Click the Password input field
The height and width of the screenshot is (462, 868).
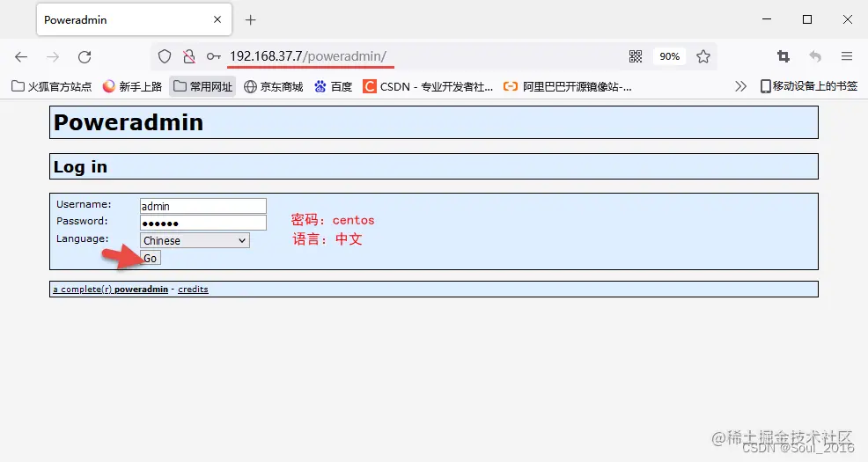click(x=203, y=223)
